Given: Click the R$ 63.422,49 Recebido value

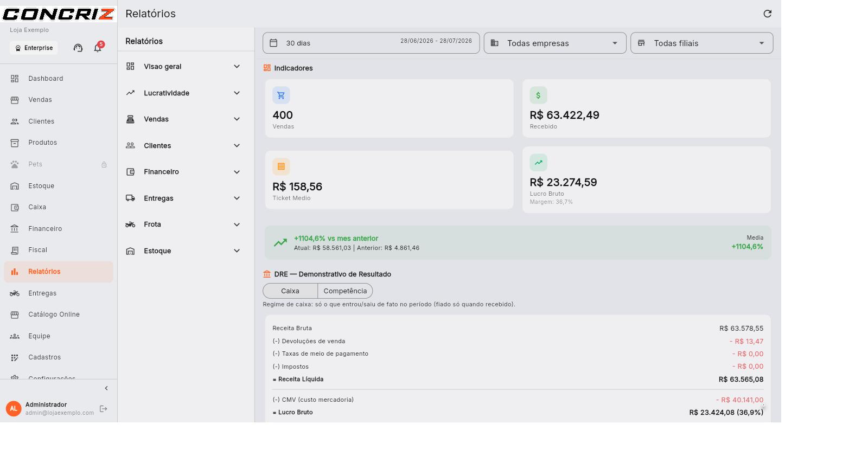Looking at the screenshot, I should click(564, 115).
